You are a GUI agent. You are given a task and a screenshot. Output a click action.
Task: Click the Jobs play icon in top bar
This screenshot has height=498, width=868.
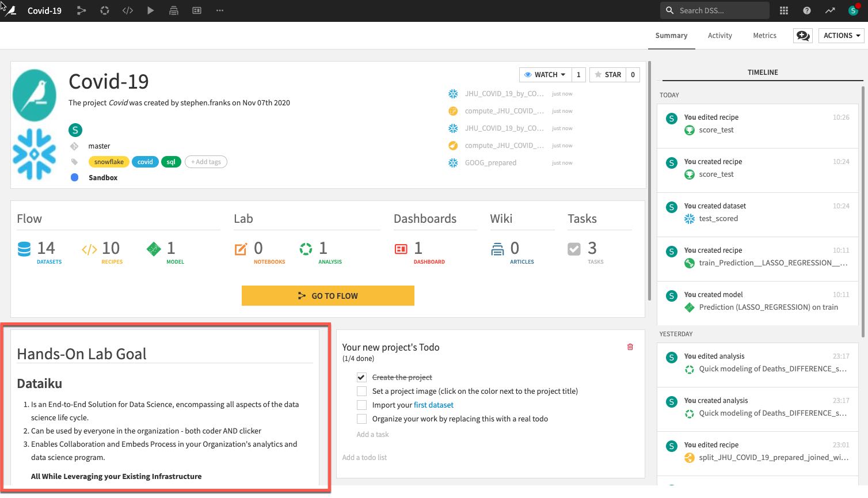click(x=150, y=10)
